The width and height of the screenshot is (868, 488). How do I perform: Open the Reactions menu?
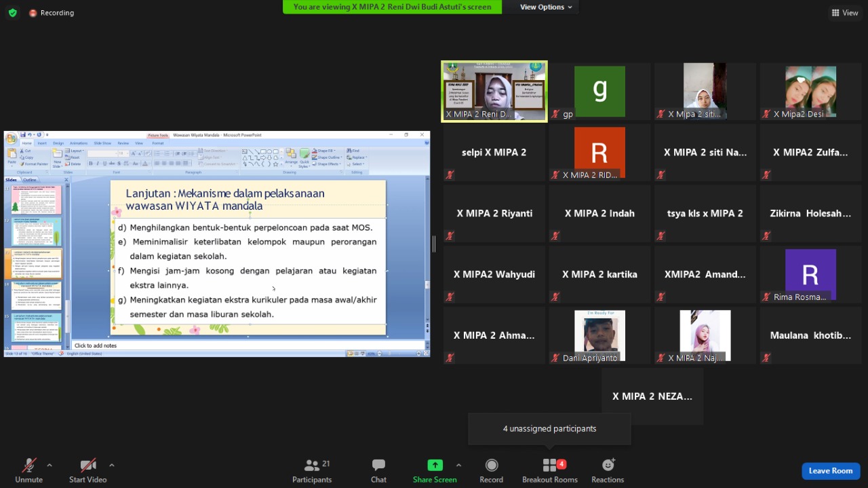pyautogui.click(x=608, y=466)
